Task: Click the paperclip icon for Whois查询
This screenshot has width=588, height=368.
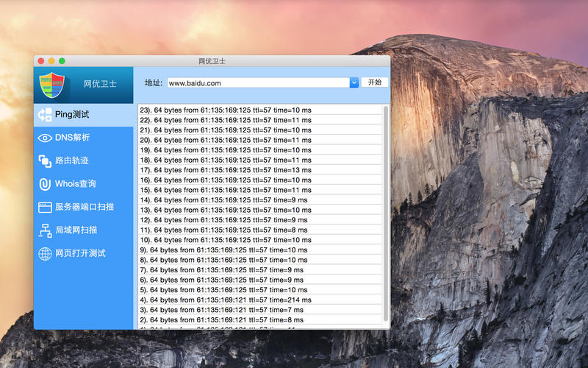Action: coord(45,184)
